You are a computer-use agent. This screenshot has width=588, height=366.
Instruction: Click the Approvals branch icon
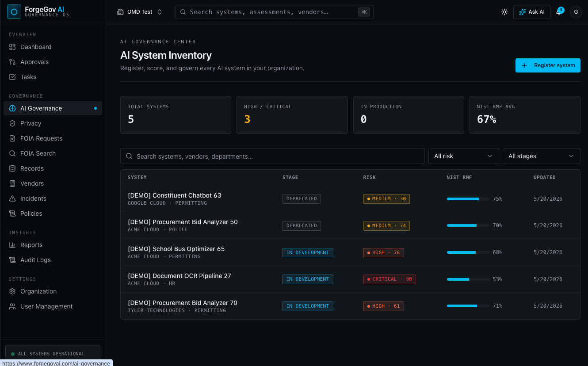click(x=12, y=62)
